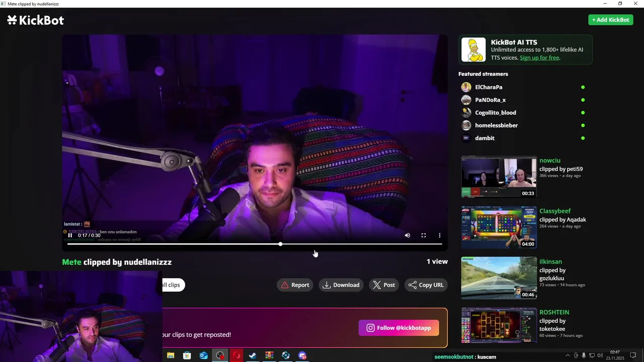This screenshot has height=362, width=644.
Task: Report this clip
Action: (x=295, y=285)
